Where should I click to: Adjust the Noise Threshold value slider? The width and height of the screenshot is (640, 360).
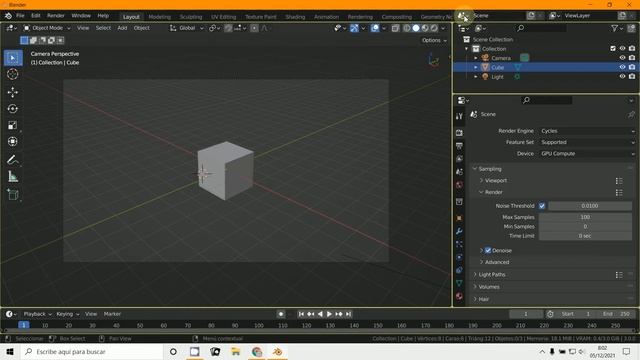[x=590, y=206]
